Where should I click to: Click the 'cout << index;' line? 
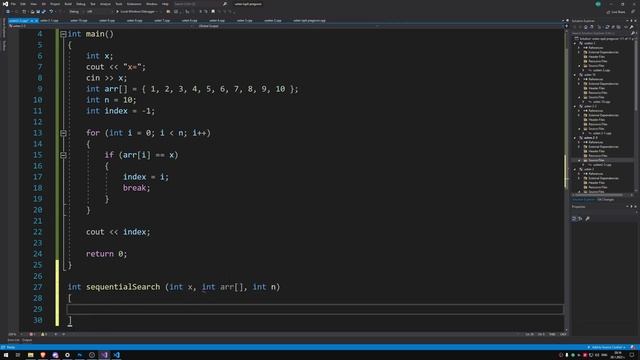tap(118, 232)
